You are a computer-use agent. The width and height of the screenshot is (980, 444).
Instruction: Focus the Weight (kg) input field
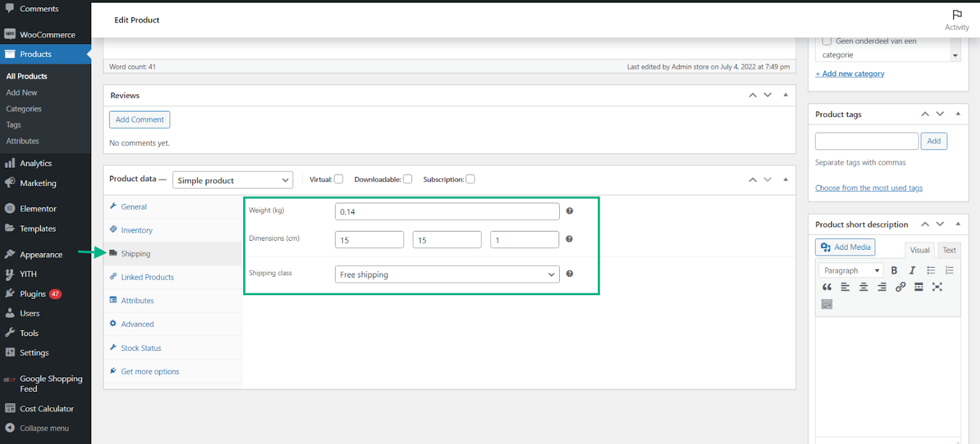coord(447,211)
